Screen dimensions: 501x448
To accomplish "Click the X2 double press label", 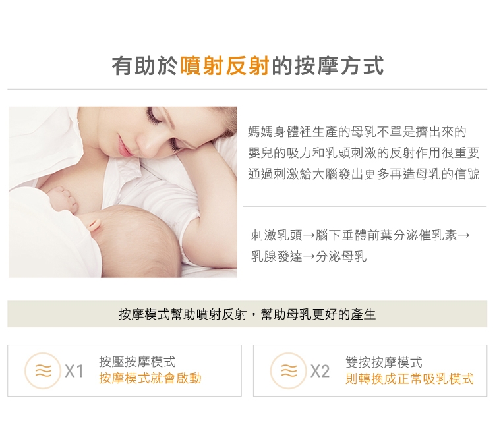I will [x=320, y=371].
